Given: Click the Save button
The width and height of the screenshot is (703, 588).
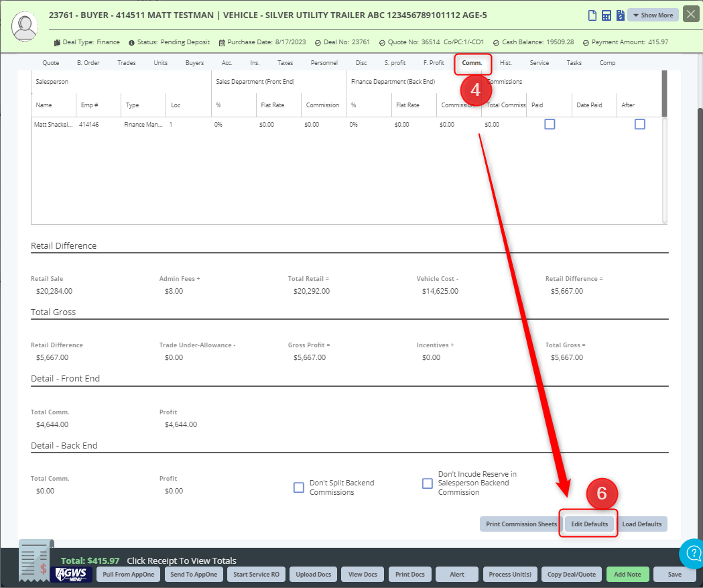Looking at the screenshot, I should (674, 574).
